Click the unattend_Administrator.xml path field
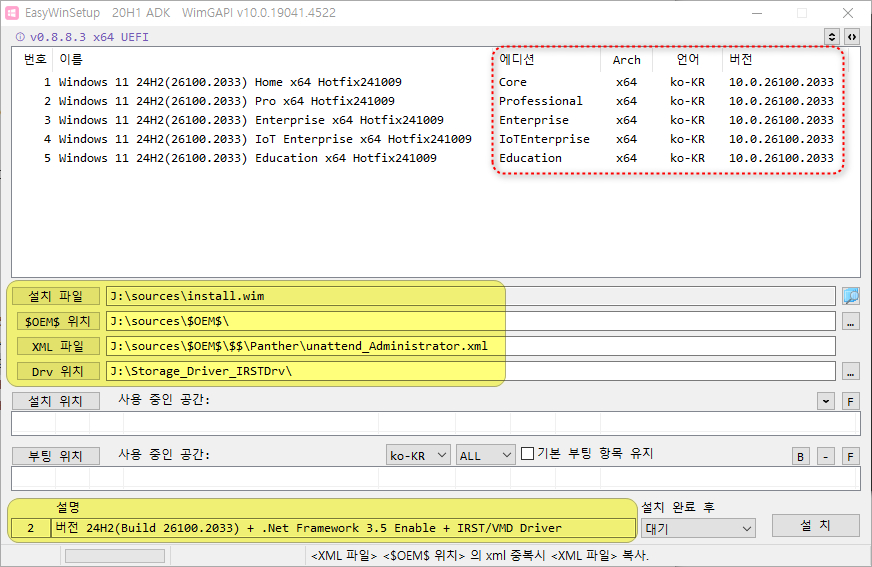The height and width of the screenshot is (567, 872). [x=470, y=346]
